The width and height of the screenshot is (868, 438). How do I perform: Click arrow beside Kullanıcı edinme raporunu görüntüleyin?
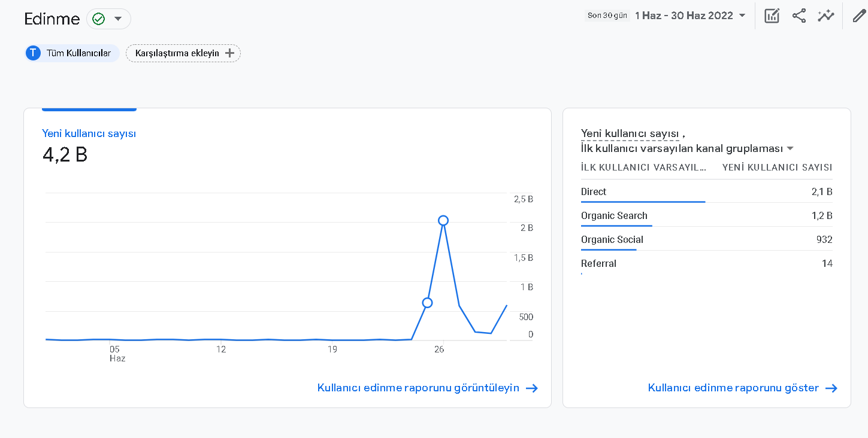532,388
